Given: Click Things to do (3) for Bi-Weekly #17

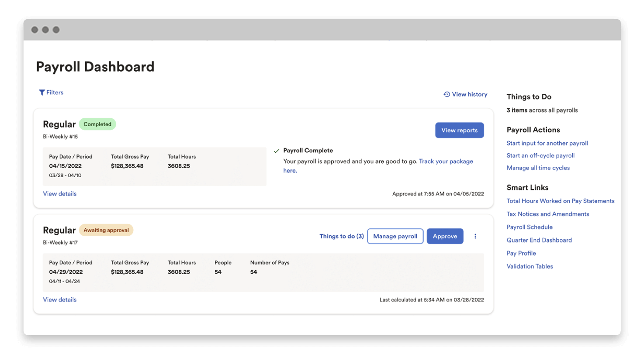Looking at the screenshot, I should coord(341,236).
